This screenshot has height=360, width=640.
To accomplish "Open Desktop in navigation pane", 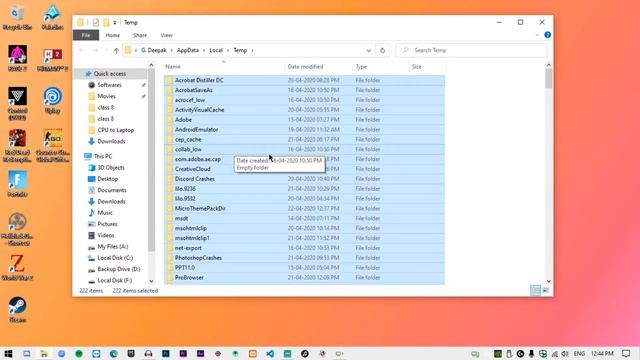I will 107,179.
